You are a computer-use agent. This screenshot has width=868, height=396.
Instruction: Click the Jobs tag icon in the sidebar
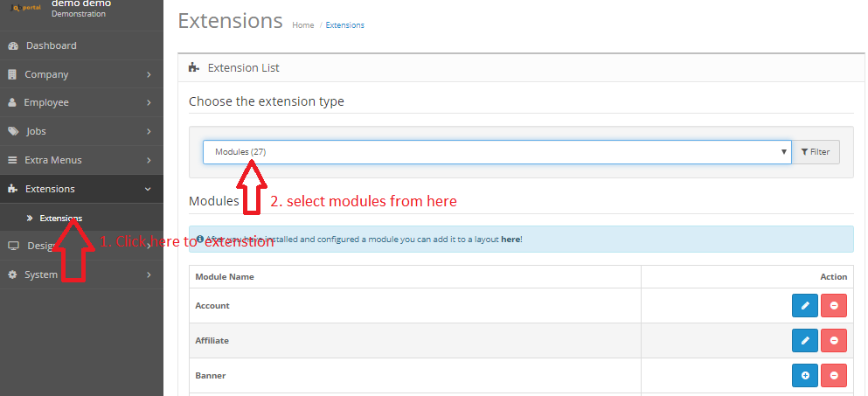point(13,131)
